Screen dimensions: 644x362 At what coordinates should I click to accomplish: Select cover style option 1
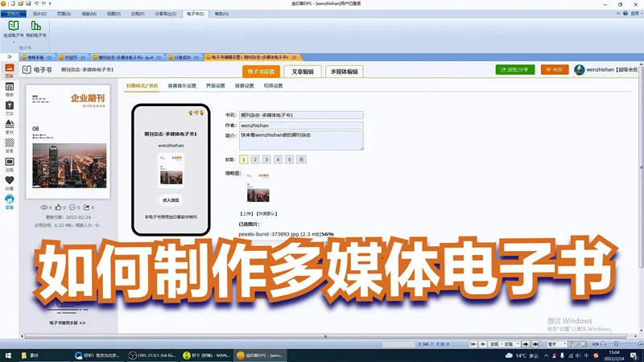[x=244, y=159]
